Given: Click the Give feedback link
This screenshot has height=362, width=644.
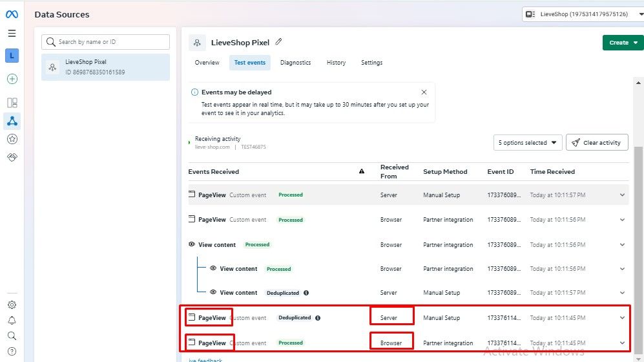Looking at the screenshot, I should coord(205,360).
